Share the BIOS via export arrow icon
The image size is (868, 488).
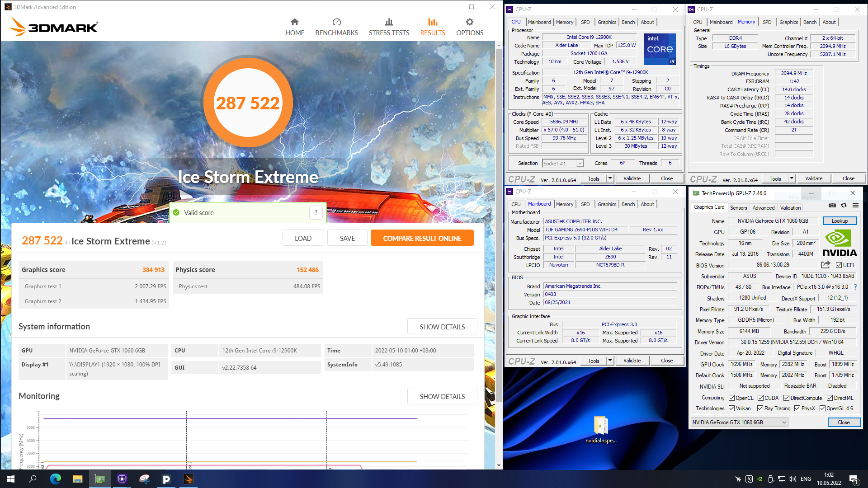(x=826, y=265)
